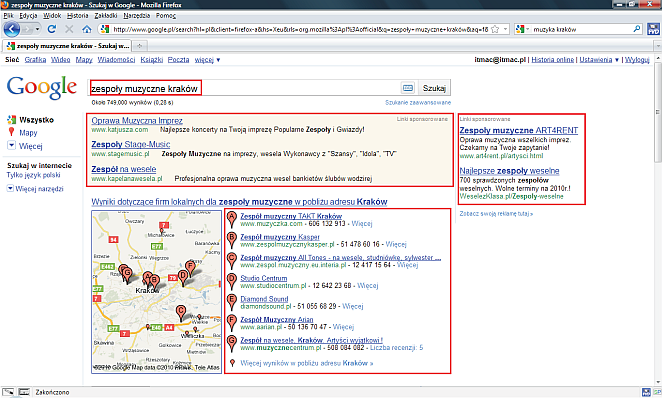Click the Wyloguj link
Viewport: 662px width, 398px height.
pos(637,60)
